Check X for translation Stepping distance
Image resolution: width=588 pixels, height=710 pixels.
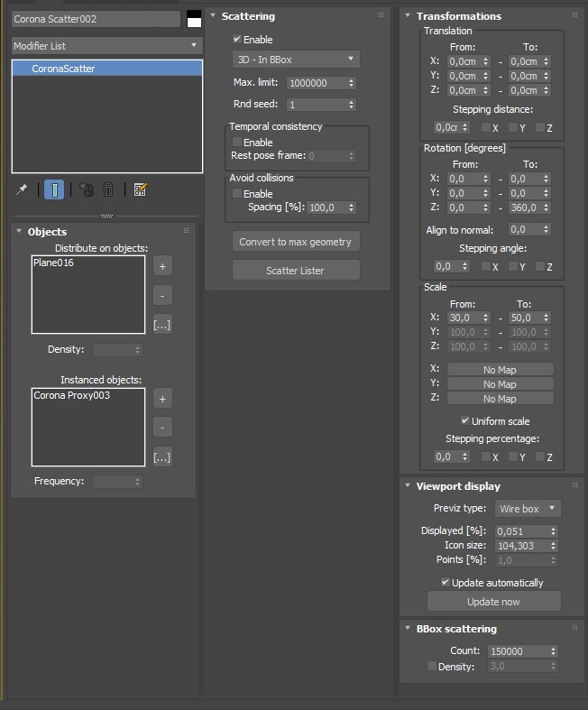486,128
